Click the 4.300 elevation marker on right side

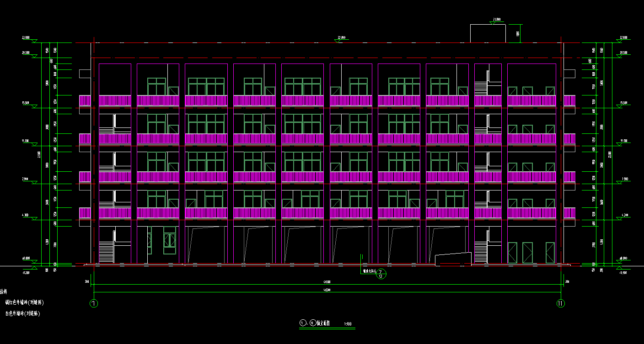tap(623, 215)
